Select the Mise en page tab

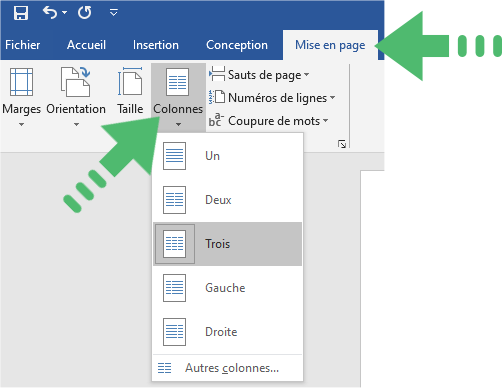point(330,45)
